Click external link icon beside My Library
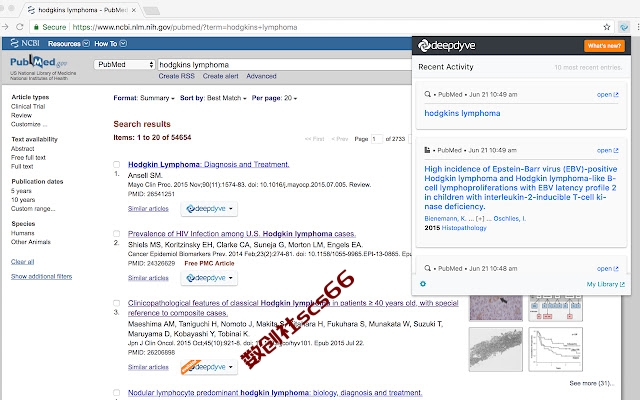The height and width of the screenshot is (400, 640). (622, 284)
